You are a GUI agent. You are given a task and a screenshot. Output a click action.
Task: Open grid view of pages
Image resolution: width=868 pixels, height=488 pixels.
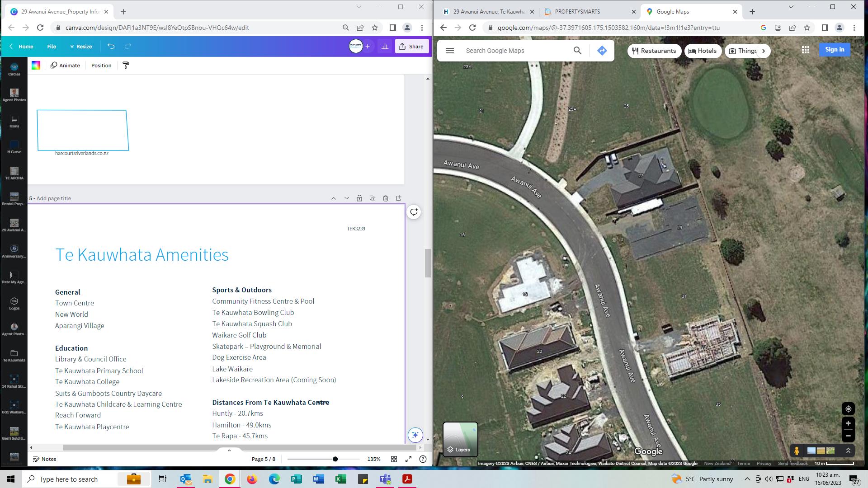click(x=394, y=459)
